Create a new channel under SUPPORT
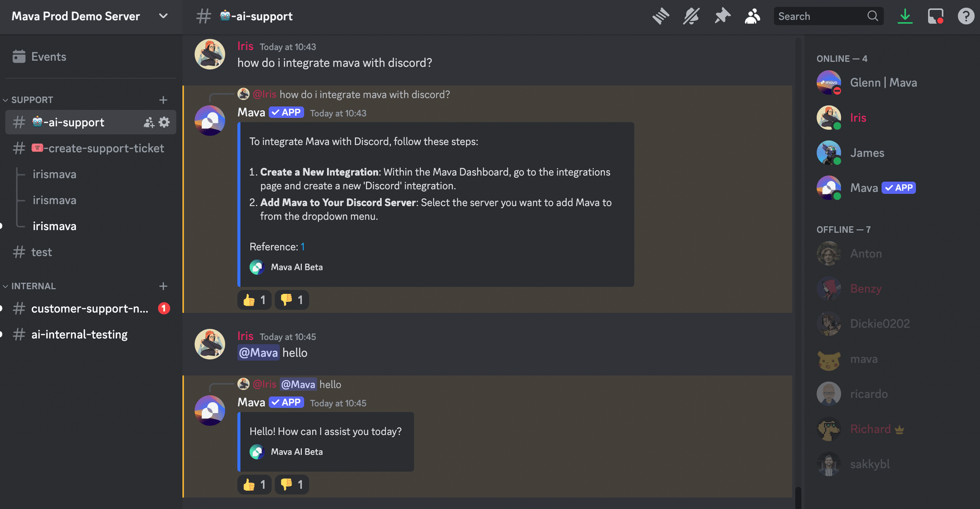980x509 pixels. pos(164,99)
